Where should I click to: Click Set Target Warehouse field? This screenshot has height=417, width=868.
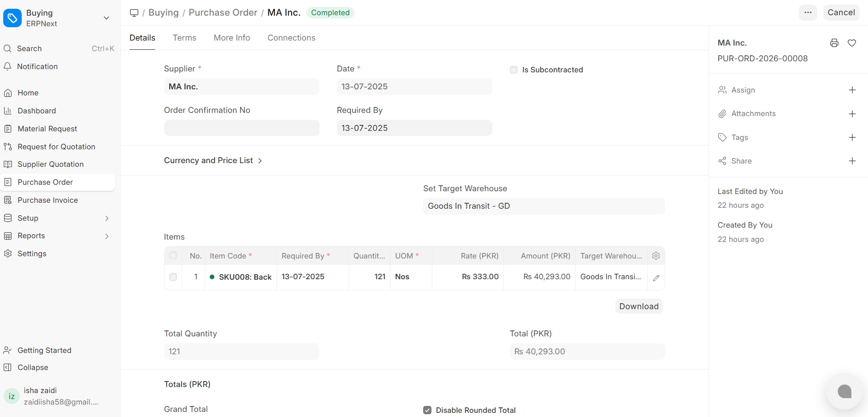tap(544, 206)
